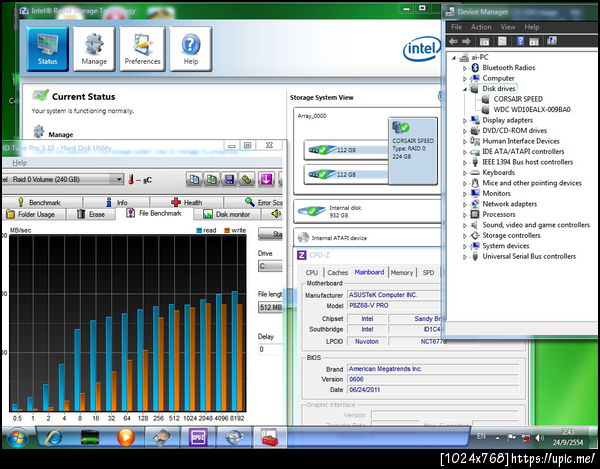Open the Help menu in HD Tune Pro
The height and width of the screenshot is (469, 600).
[20, 163]
